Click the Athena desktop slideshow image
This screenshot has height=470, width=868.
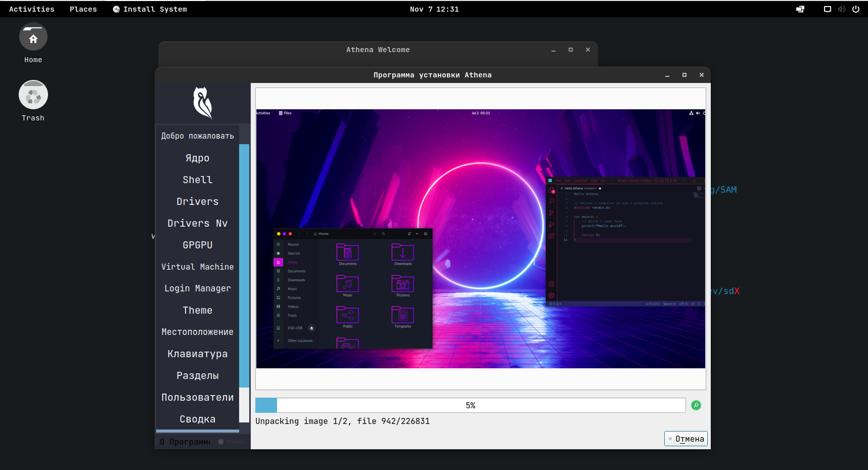480,239
